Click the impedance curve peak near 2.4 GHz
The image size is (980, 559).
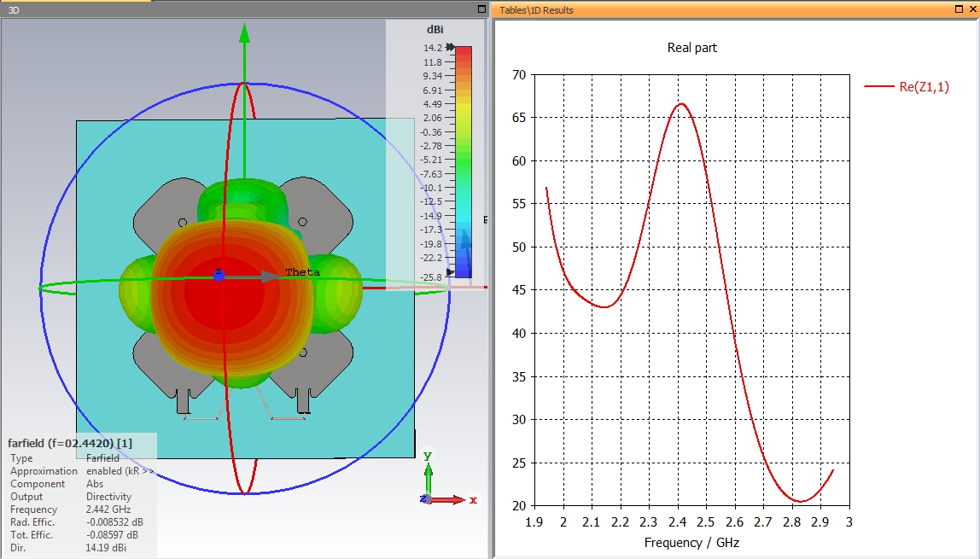click(680, 103)
